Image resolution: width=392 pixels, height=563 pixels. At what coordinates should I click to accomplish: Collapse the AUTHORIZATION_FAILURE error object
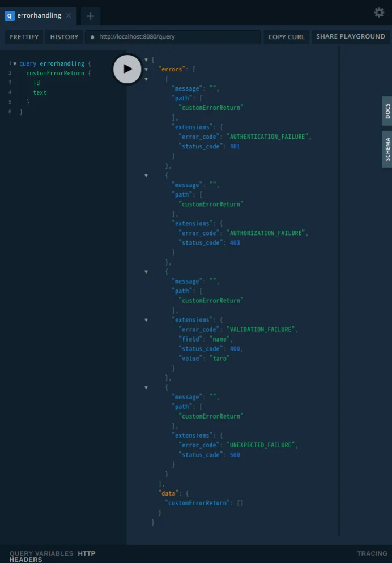tap(146, 175)
